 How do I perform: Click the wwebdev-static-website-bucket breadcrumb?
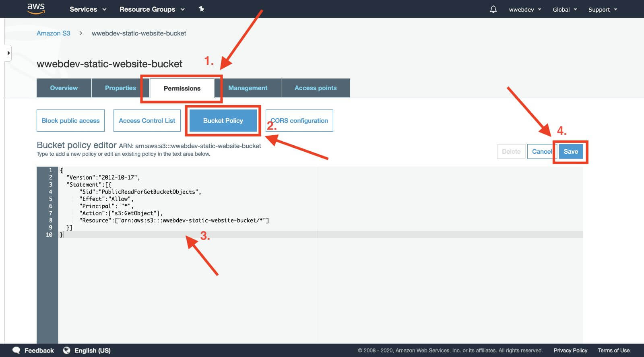click(139, 33)
